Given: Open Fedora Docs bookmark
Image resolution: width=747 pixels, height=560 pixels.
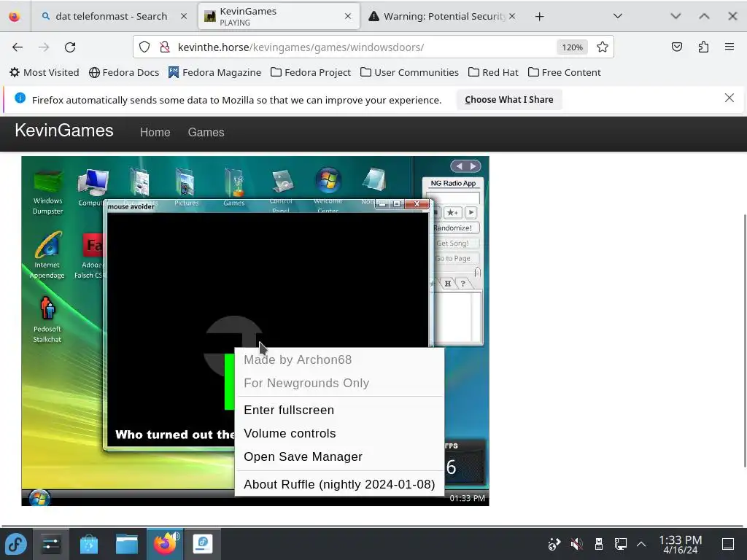Looking at the screenshot, I should point(124,72).
